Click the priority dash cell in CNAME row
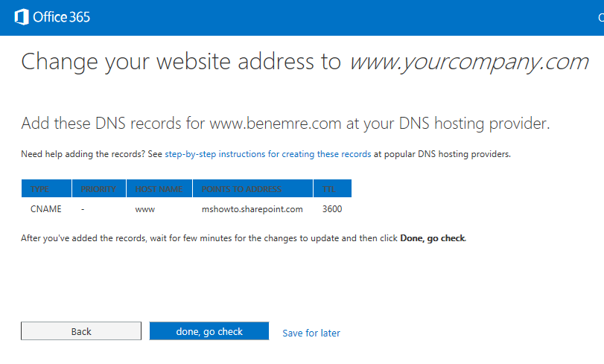 (83, 209)
